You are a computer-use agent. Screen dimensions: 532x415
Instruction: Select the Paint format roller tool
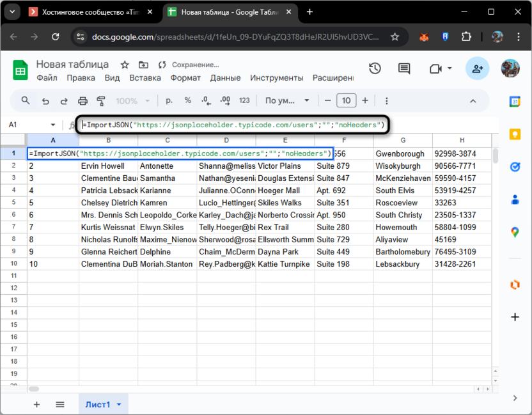[101, 101]
